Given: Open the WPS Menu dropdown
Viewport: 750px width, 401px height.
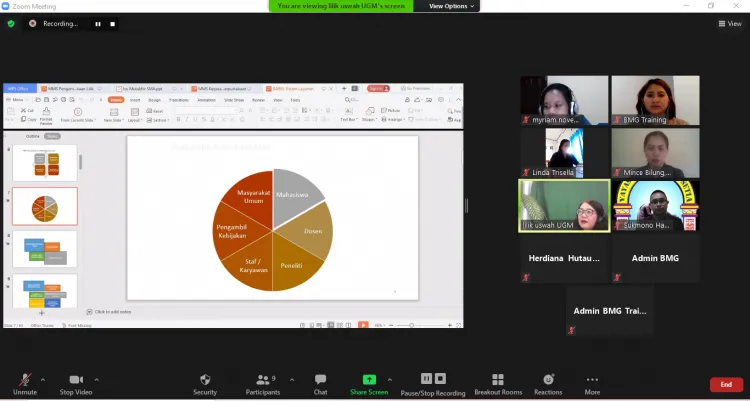Looking at the screenshot, I should (17, 100).
